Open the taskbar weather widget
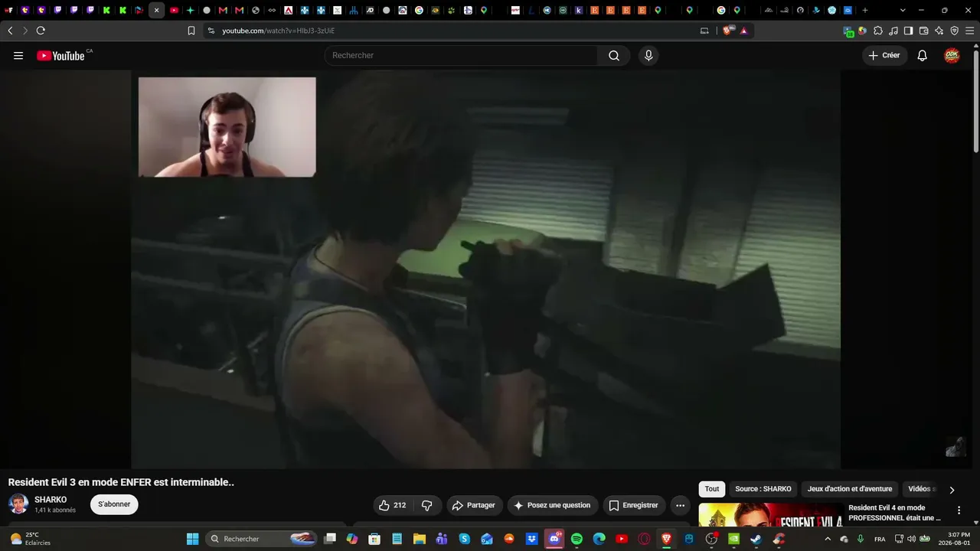This screenshot has width=980, height=551. pos(31,539)
